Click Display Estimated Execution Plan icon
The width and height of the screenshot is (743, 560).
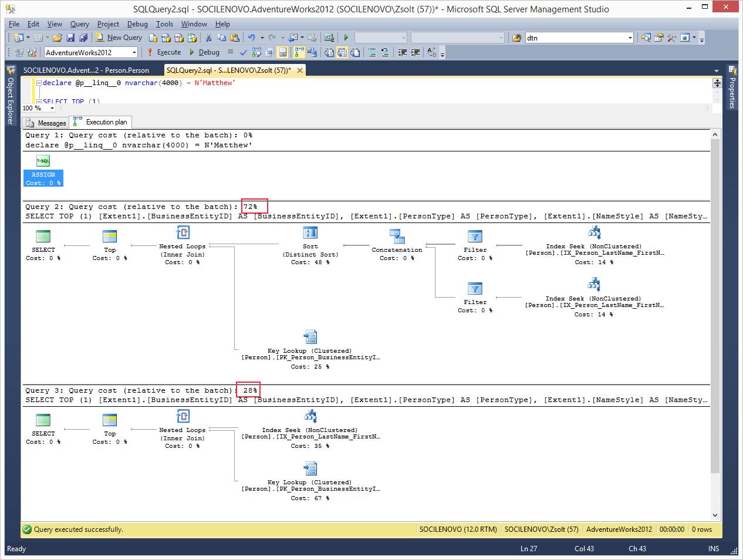point(256,52)
